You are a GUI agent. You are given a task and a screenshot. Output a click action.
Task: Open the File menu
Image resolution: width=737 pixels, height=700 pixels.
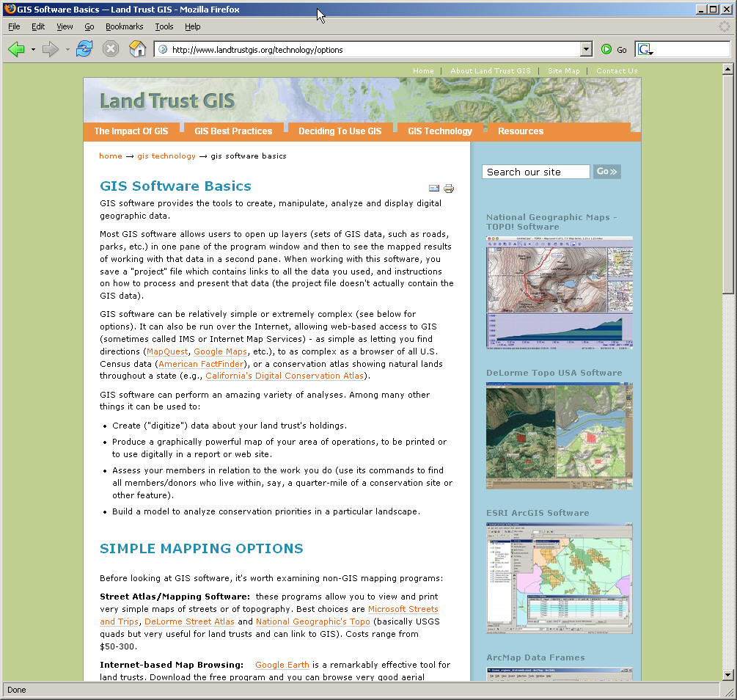[x=14, y=27]
